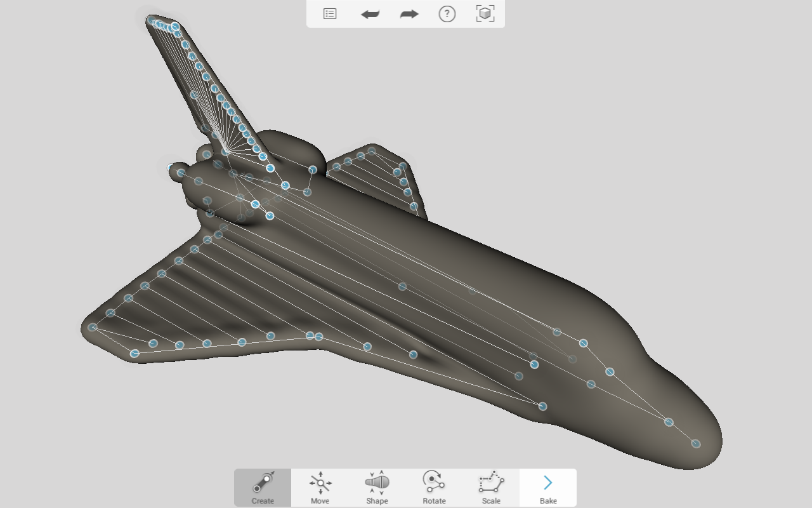Select the Rotate tool
The image size is (812, 508).
(x=434, y=488)
